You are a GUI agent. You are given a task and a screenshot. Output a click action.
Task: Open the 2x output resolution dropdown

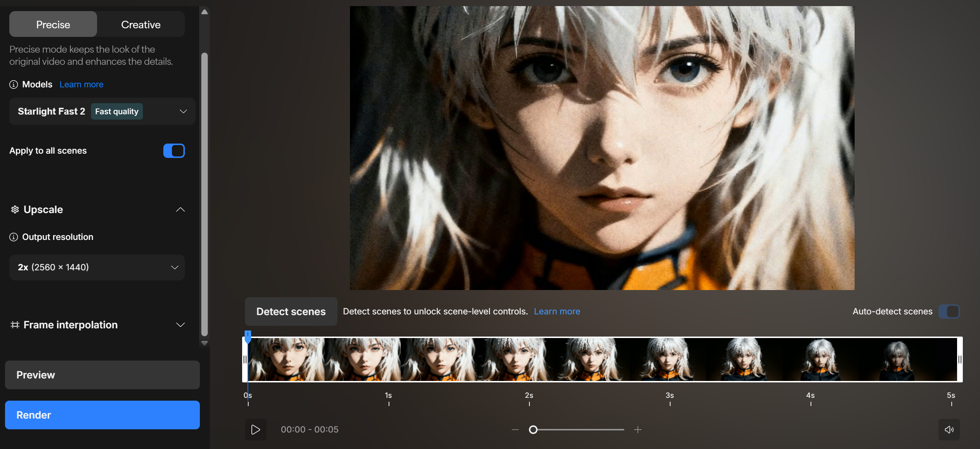tap(97, 267)
